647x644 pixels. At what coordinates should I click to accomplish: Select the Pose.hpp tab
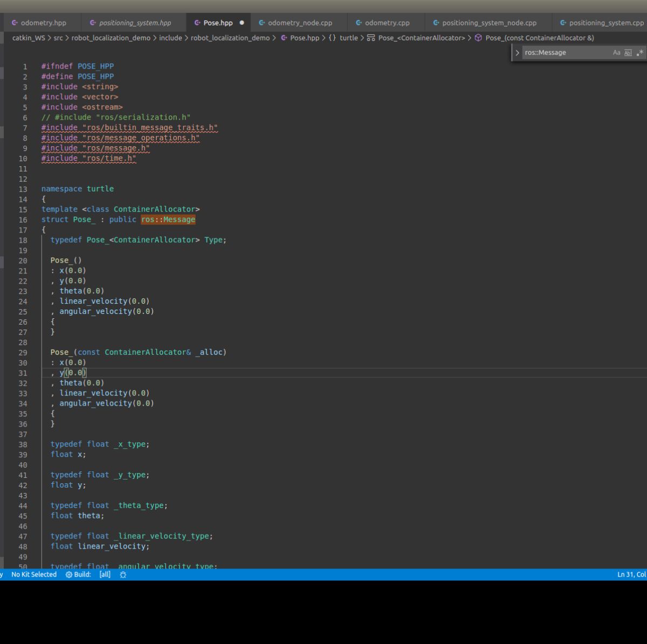(x=218, y=23)
